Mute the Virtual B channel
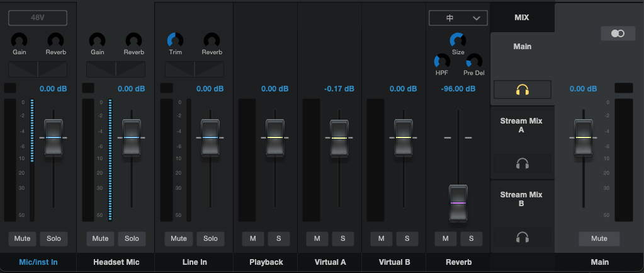 pyautogui.click(x=381, y=239)
